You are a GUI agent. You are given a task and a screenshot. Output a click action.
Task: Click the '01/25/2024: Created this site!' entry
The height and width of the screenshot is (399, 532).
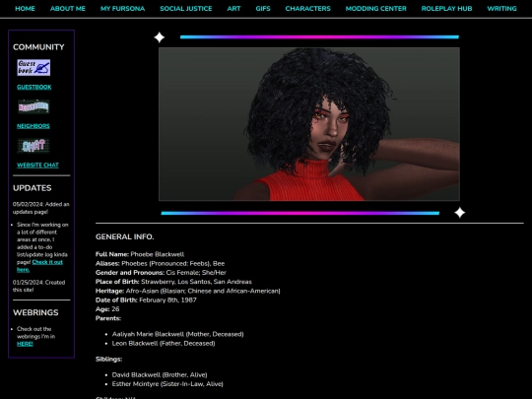click(39, 287)
